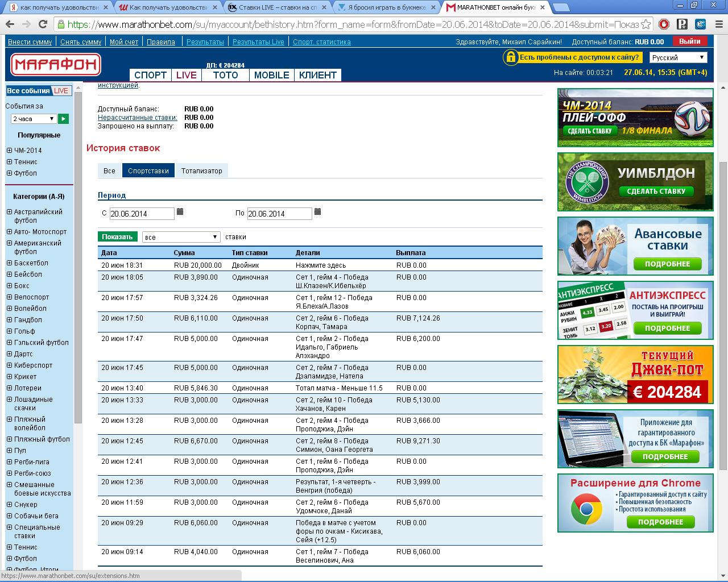This screenshot has width=728, height=582.
Task: Expand the ЧМ-2014 category
Action: coord(9,151)
